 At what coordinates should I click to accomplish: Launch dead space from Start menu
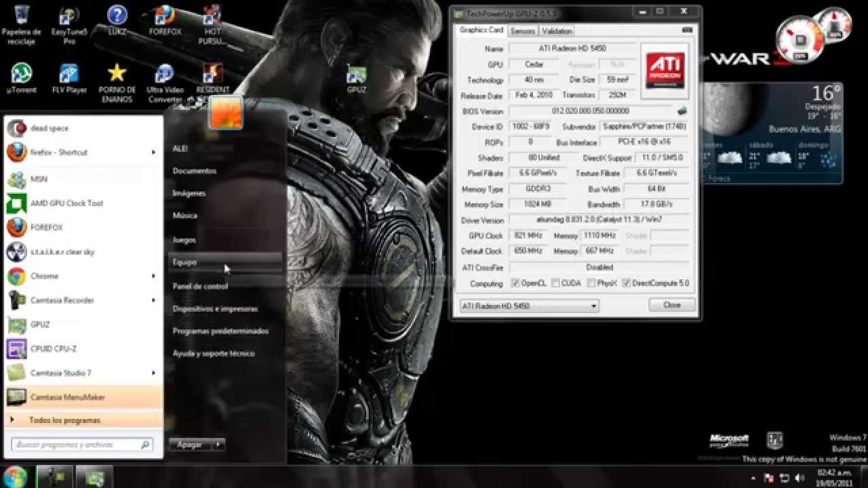click(83, 128)
